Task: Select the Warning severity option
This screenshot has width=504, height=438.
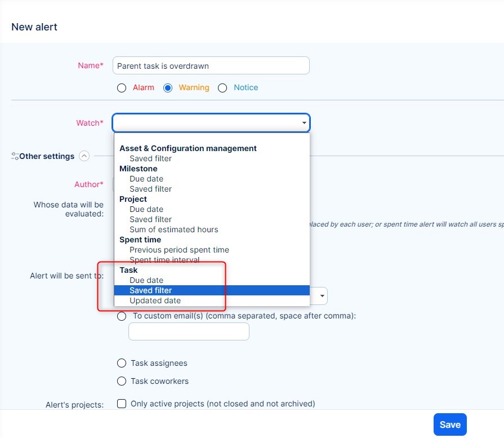Action: [x=168, y=88]
